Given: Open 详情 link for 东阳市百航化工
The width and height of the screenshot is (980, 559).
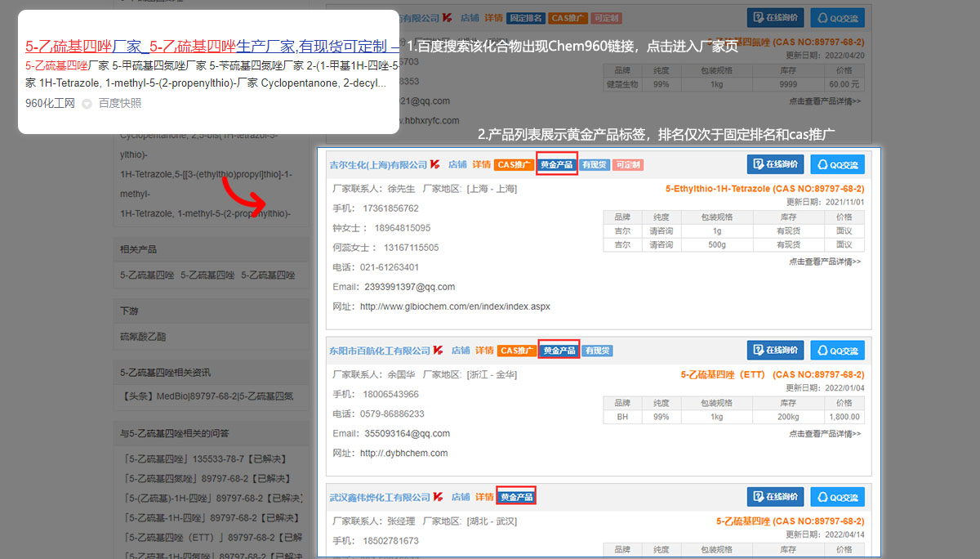Looking at the screenshot, I should point(484,351).
